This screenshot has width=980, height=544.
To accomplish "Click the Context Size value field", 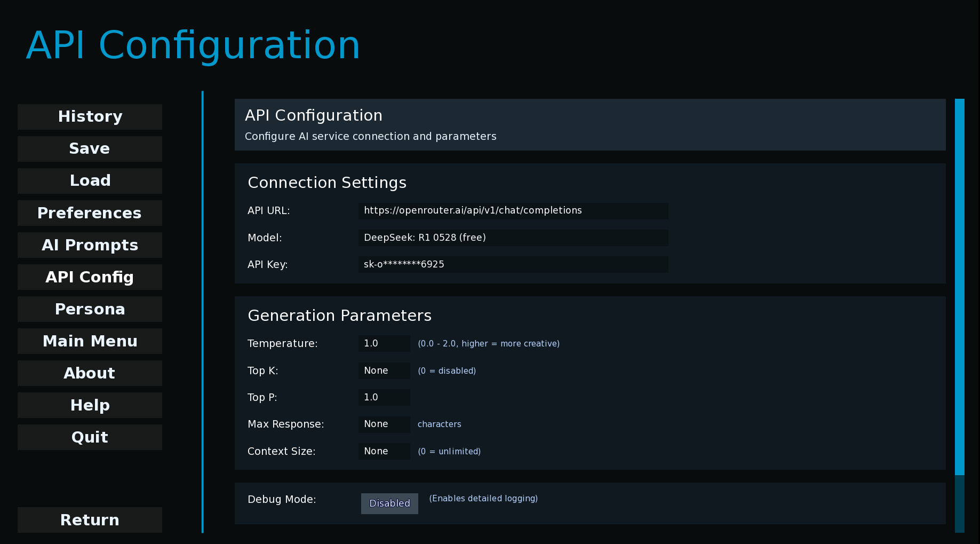I will click(x=384, y=451).
